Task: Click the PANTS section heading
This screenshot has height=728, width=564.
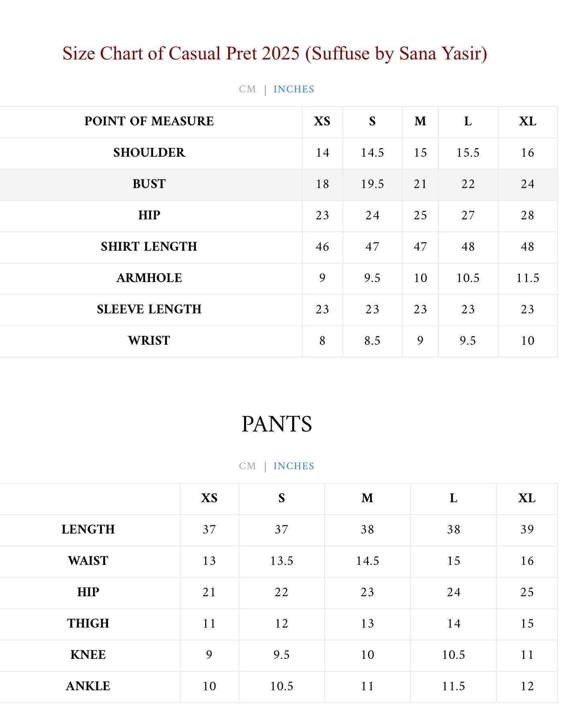Action: click(x=277, y=424)
